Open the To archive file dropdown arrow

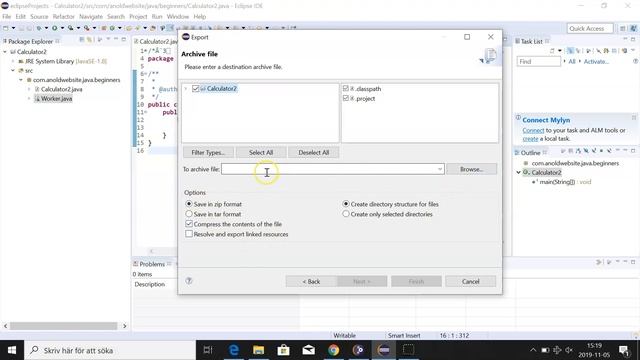(x=440, y=169)
